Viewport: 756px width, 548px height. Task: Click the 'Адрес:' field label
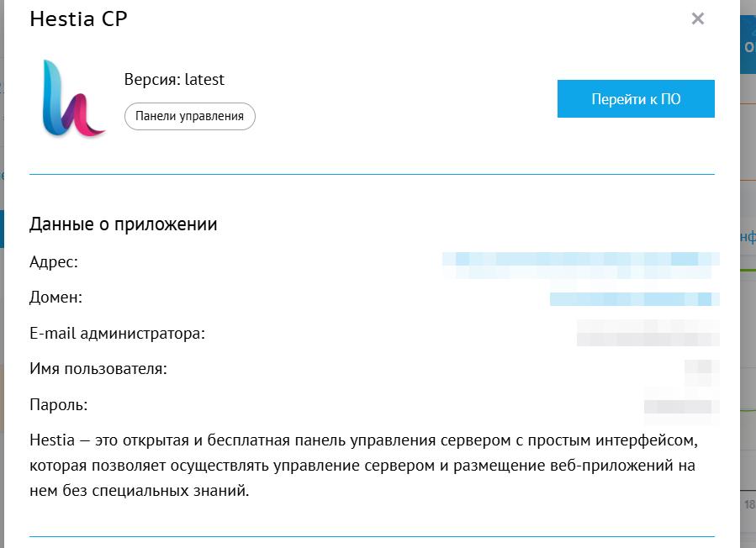coord(54,262)
